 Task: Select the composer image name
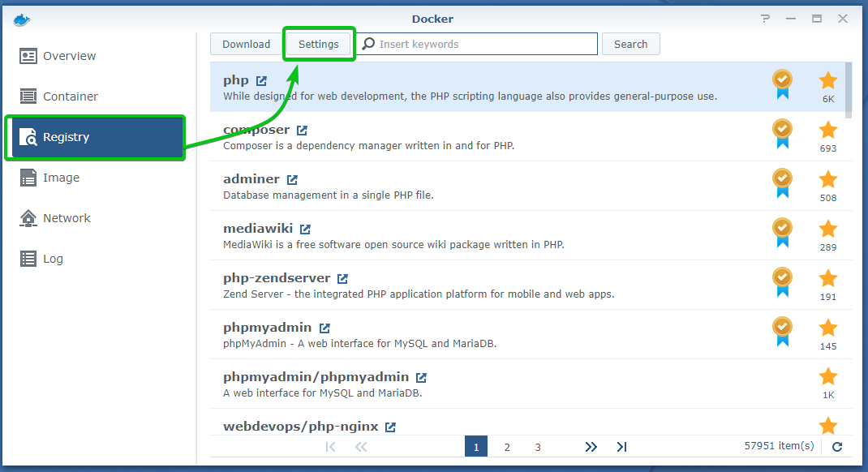coord(256,130)
